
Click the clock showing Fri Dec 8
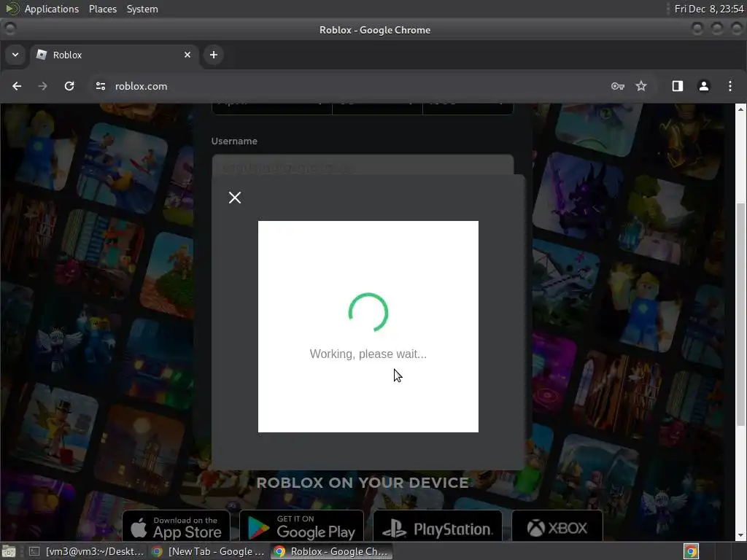[709, 9]
